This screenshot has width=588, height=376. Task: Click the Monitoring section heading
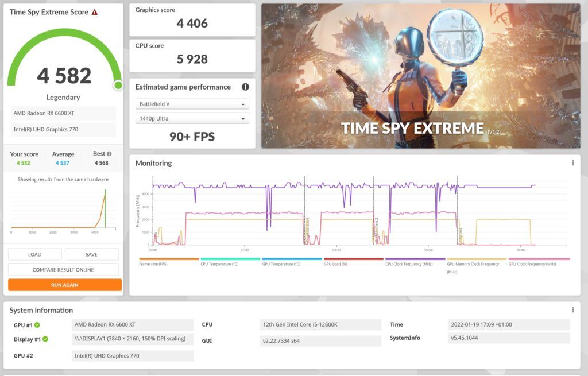[x=153, y=163]
